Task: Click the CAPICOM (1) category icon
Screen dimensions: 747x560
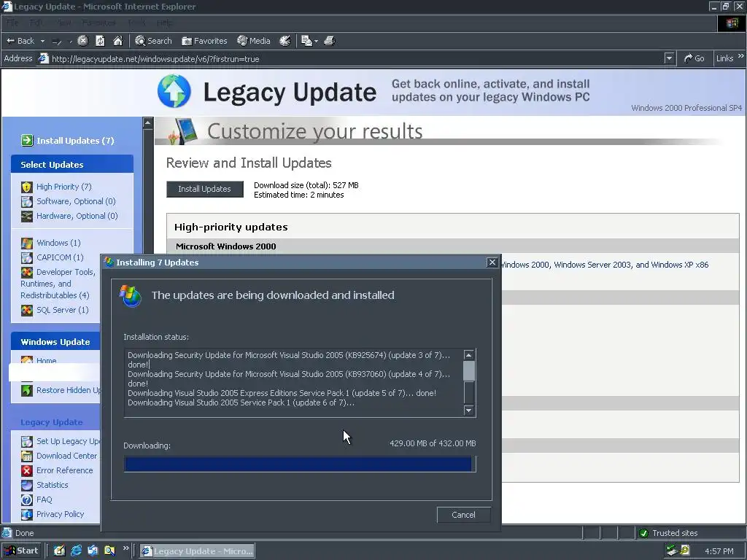Action: pyautogui.click(x=27, y=257)
